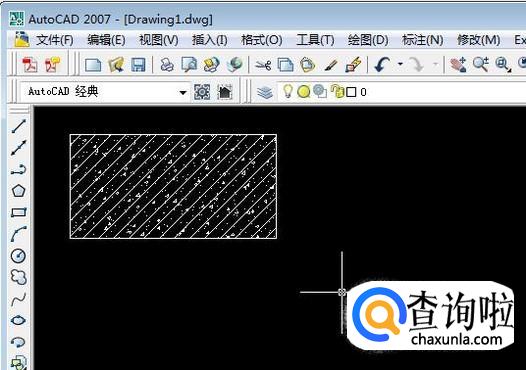
Task: Click the Save diskette icon
Action: pyautogui.click(x=138, y=64)
